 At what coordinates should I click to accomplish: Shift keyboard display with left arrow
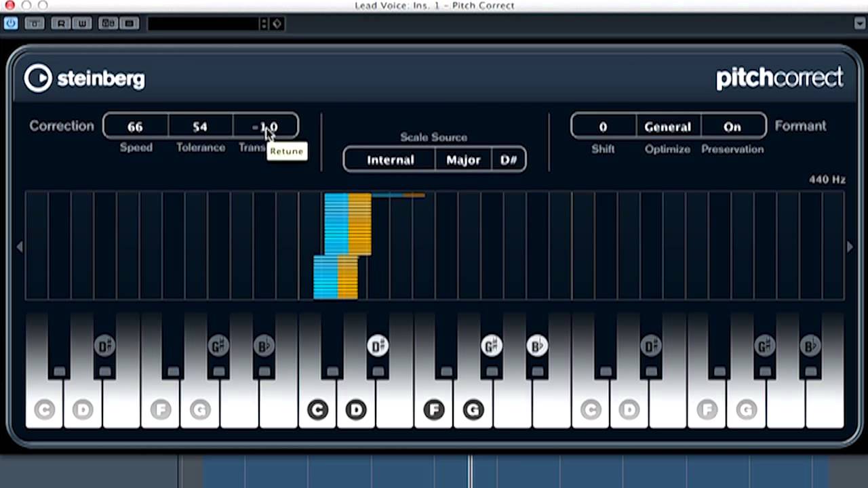pyautogui.click(x=20, y=247)
